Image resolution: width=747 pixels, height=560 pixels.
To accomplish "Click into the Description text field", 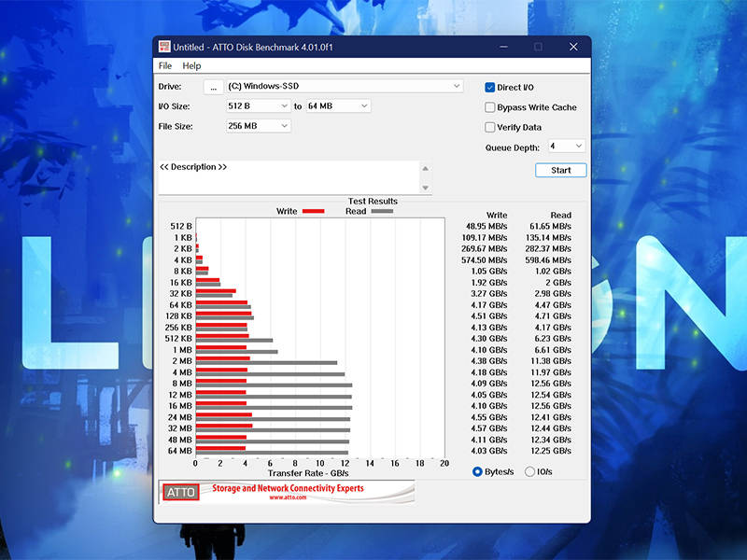I will point(289,177).
